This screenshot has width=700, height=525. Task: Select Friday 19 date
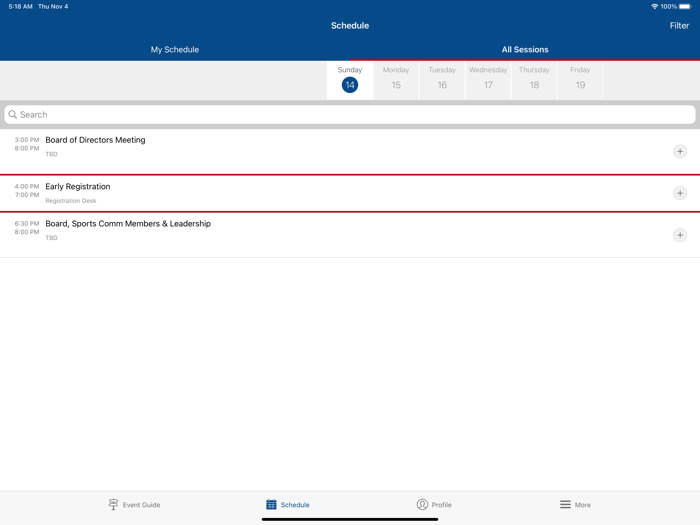[x=580, y=80]
